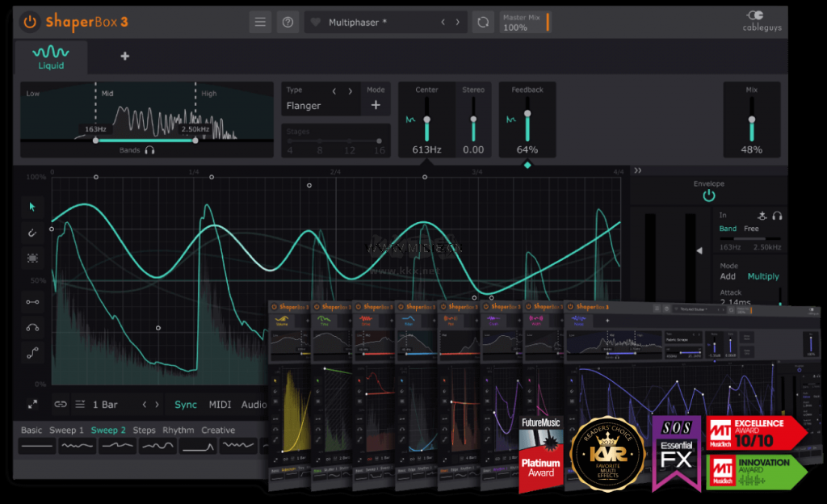Expand the editor with fullscreen arrows icon
This screenshot has width=827, height=504.
(32, 404)
